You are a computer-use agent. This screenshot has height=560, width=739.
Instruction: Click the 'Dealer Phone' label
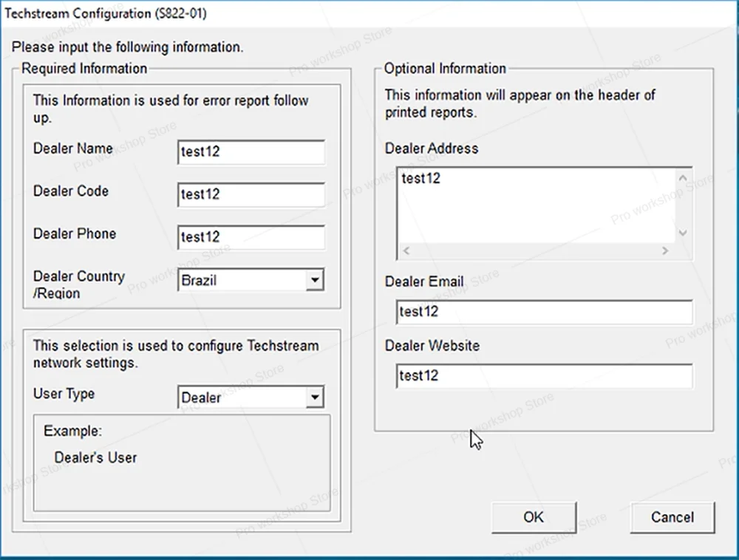tap(75, 233)
